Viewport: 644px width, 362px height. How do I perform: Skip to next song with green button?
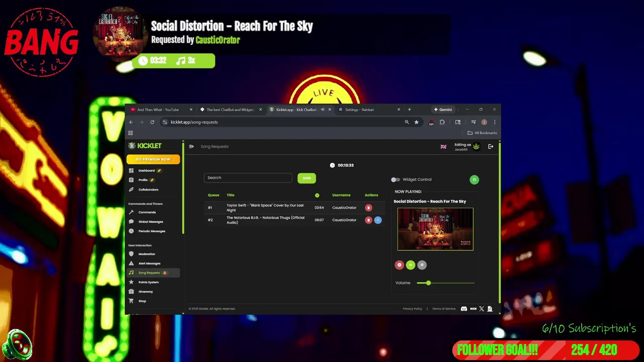click(x=411, y=265)
